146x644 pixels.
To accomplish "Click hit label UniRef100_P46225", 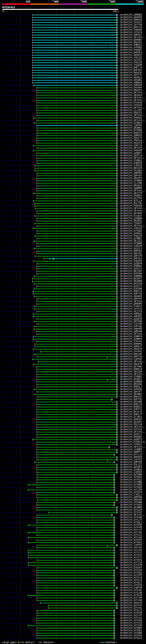I will tap(131, 63).
